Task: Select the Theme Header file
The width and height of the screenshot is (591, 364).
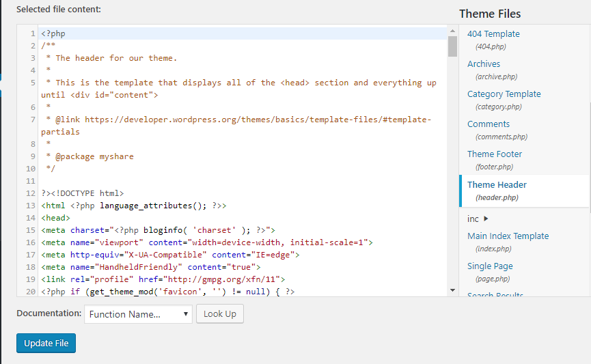Action: point(497,185)
